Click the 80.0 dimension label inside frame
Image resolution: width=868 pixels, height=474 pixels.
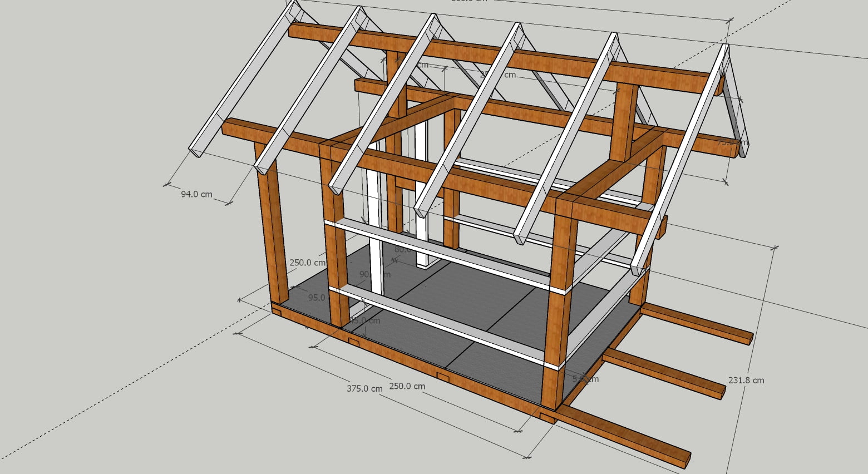click(x=403, y=250)
